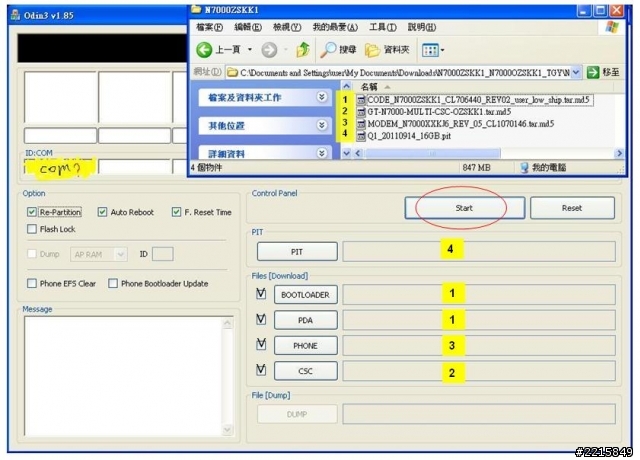Click the side pane scroll down arrow

click(x=346, y=153)
